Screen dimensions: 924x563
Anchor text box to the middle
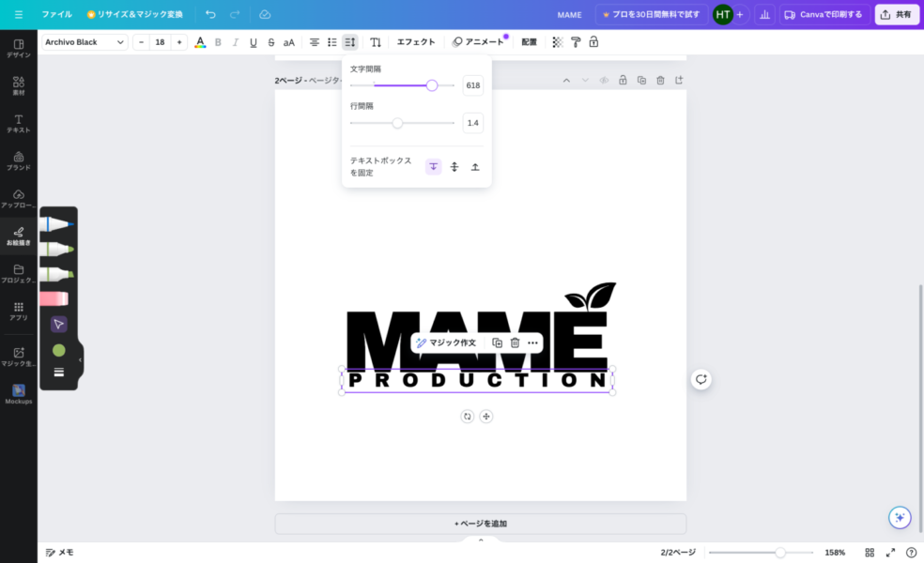click(454, 167)
